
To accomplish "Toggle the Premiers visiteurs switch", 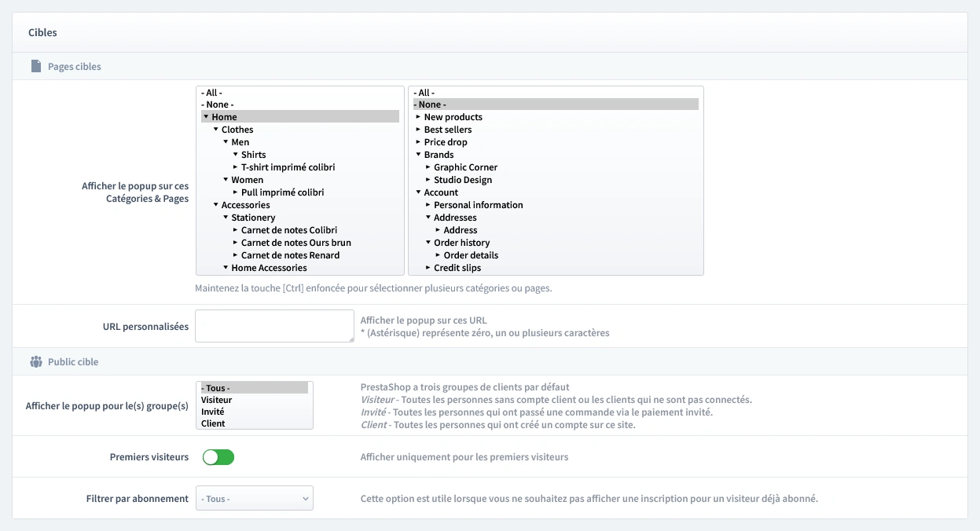I will coord(218,457).
